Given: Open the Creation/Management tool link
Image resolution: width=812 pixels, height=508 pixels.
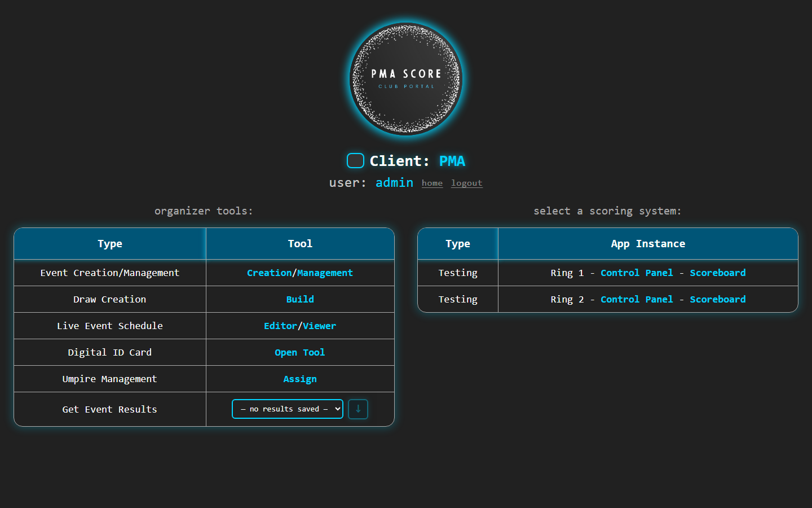Looking at the screenshot, I should (x=300, y=273).
